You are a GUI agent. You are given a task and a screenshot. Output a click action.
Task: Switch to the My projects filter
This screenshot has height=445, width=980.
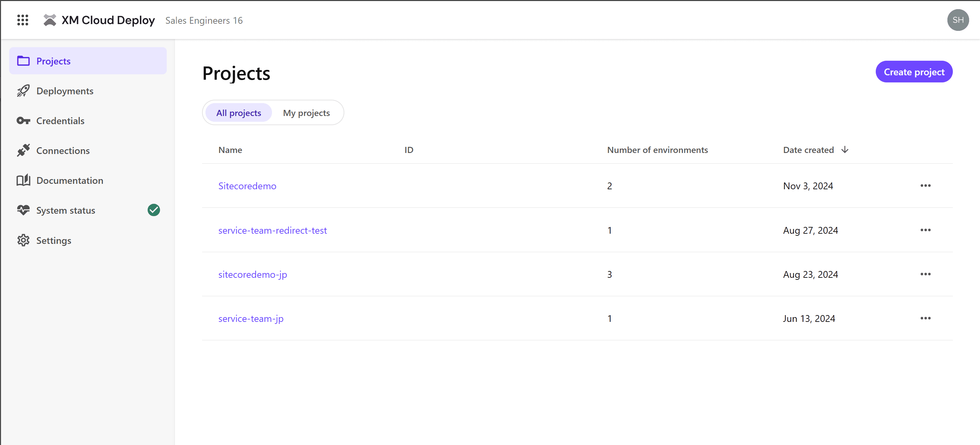(306, 113)
